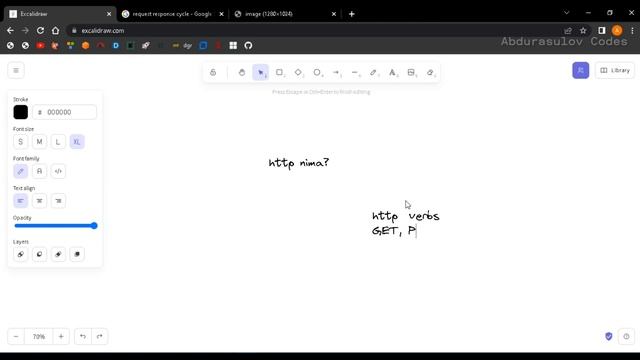Share this page icon
640x360 pixels.
568,31
